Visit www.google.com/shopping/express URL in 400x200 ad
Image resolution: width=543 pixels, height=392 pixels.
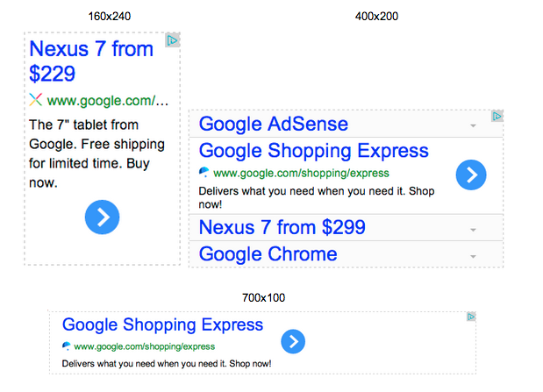pyautogui.click(x=301, y=173)
